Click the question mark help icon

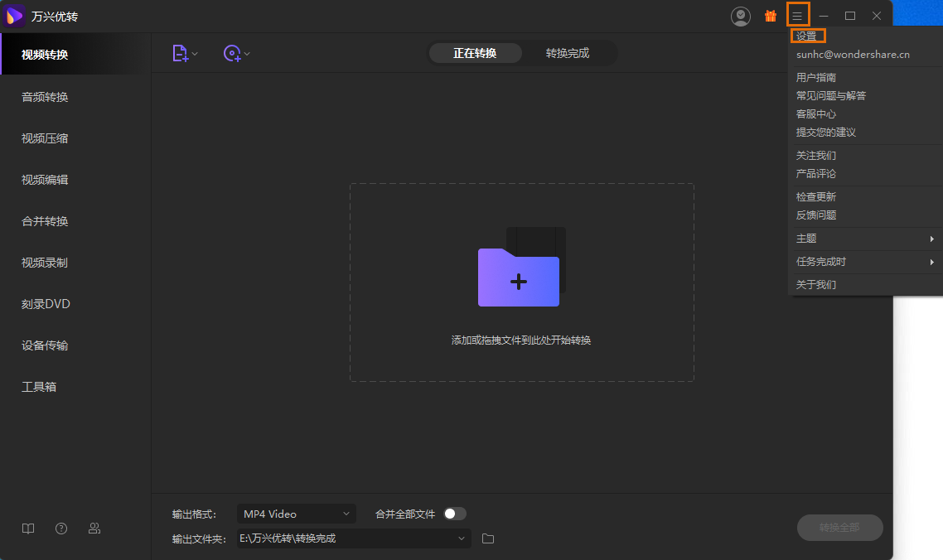point(61,529)
